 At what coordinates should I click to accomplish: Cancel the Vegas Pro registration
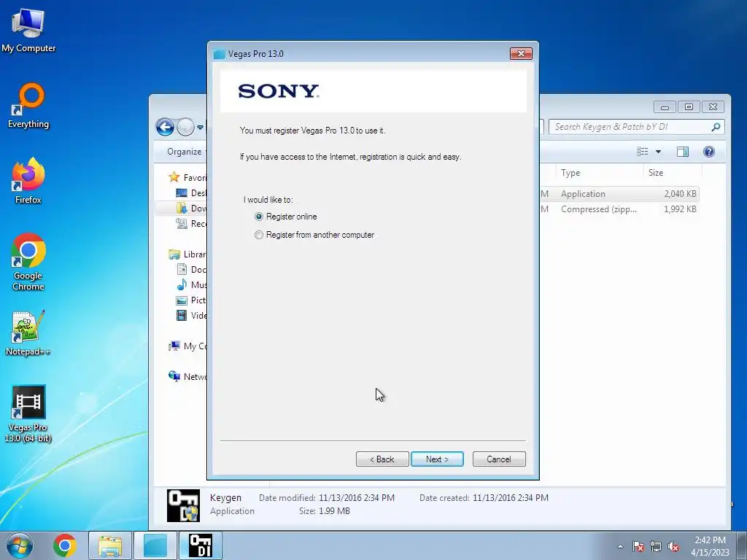tap(499, 459)
